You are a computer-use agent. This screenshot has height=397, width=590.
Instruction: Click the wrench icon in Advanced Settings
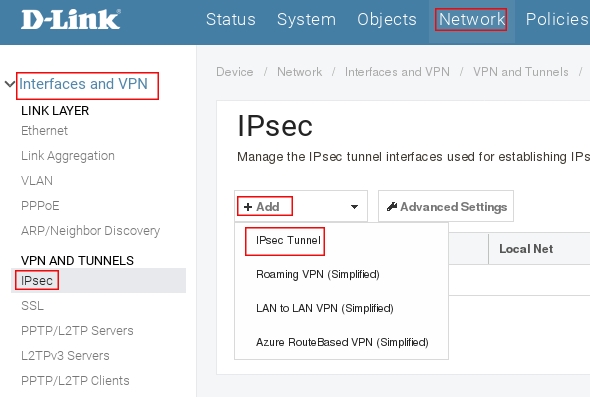pos(392,207)
